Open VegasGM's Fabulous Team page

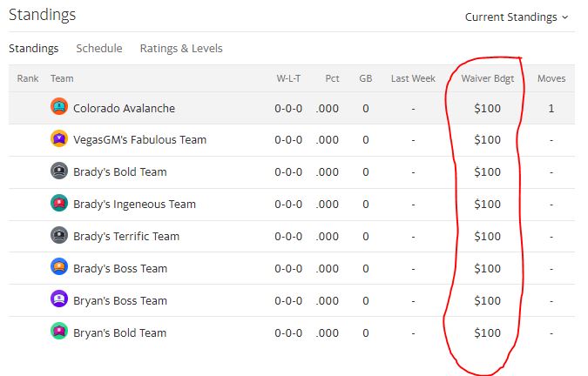pyautogui.click(x=139, y=140)
